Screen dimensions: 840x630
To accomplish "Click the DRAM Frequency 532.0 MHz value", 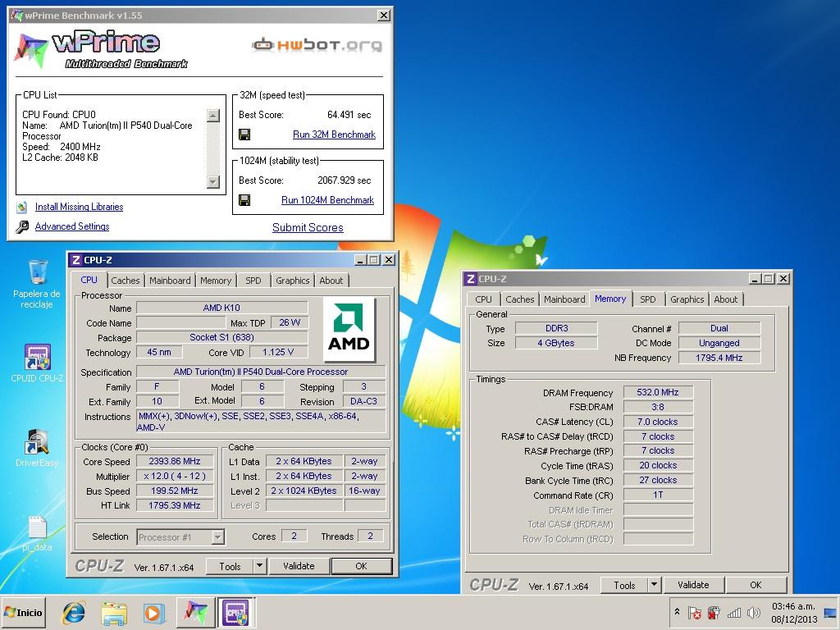I will click(x=658, y=392).
